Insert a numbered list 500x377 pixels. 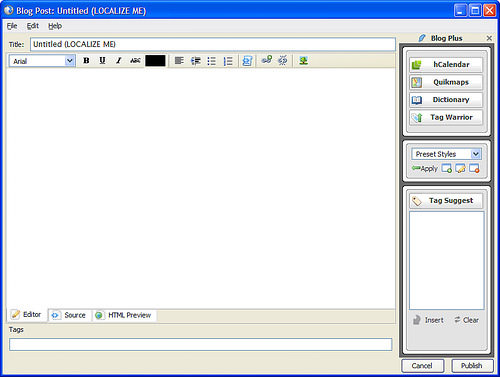(228, 61)
